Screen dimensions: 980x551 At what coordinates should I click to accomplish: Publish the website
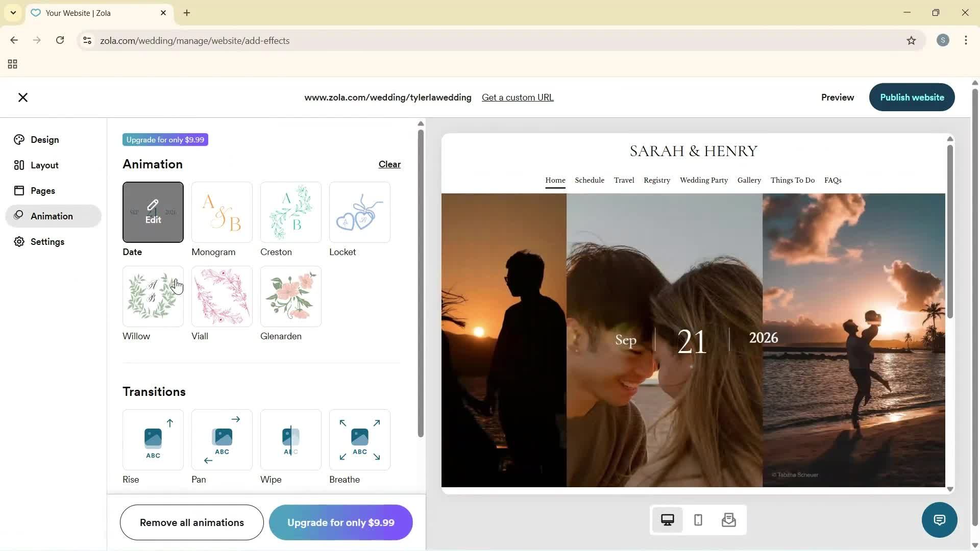pyautogui.click(x=912, y=97)
